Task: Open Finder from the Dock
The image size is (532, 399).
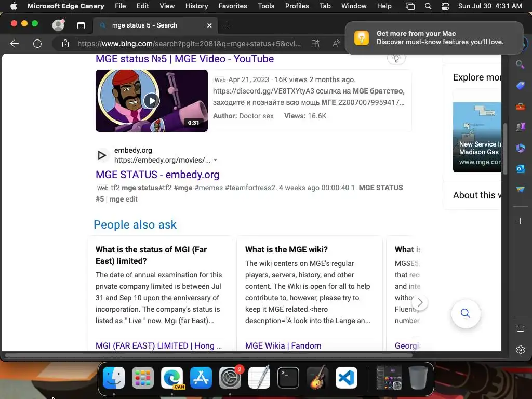Action: click(114, 378)
